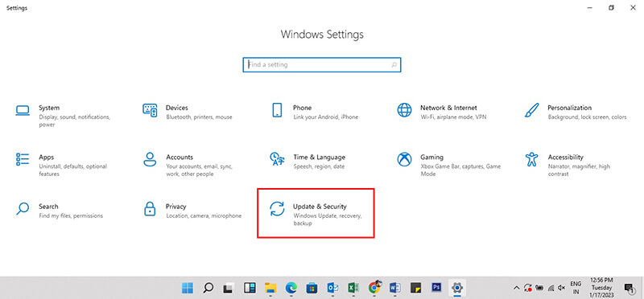Screen dimensions: 644x299
Task: Open Excel from the taskbar
Action: (353, 288)
